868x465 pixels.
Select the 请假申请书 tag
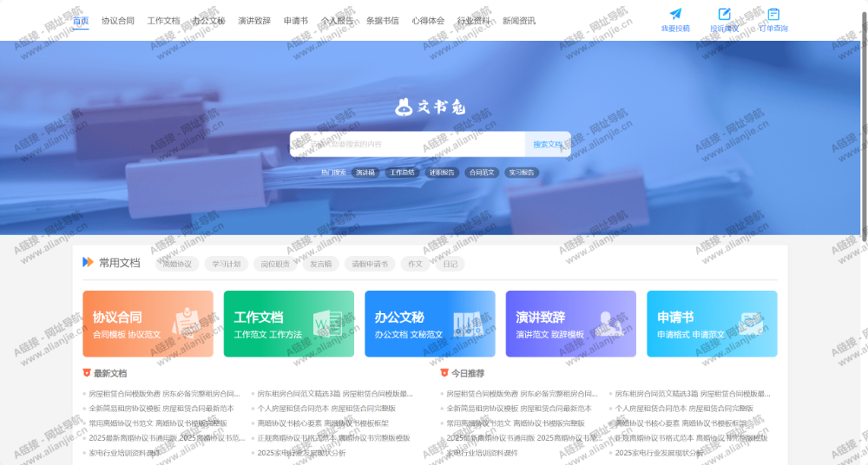tap(371, 264)
